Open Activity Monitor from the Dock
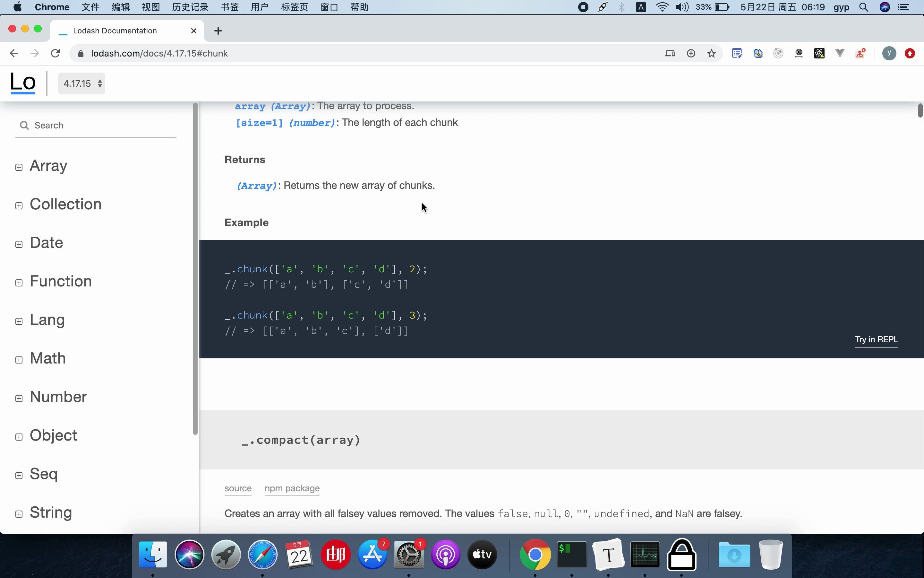The width and height of the screenshot is (924, 578). tap(645, 554)
